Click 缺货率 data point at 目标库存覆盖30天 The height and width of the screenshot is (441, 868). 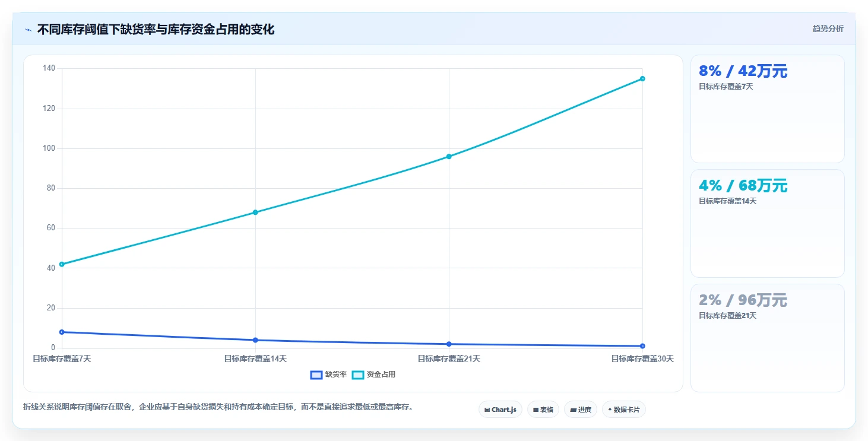(x=642, y=346)
